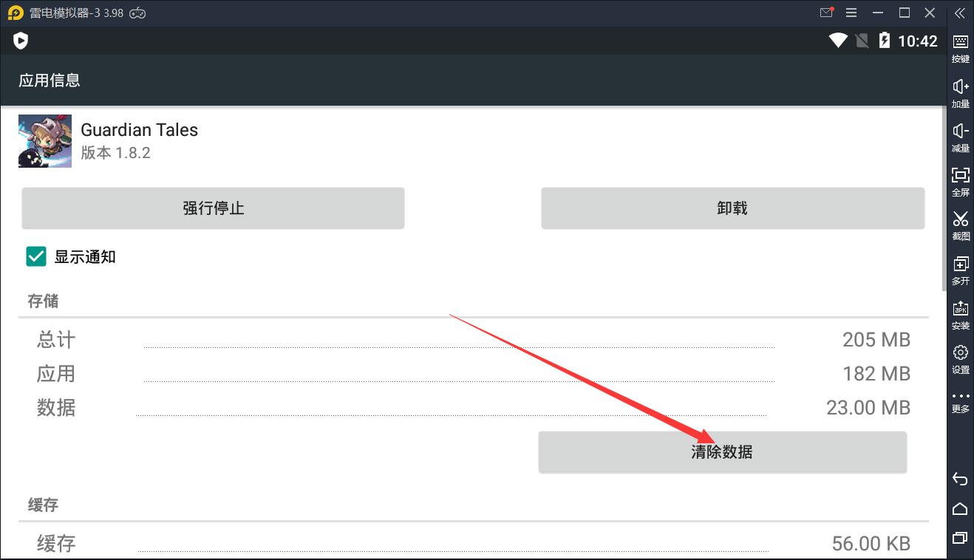
Task: Click the 清除数据 clear data button
Action: point(722,452)
